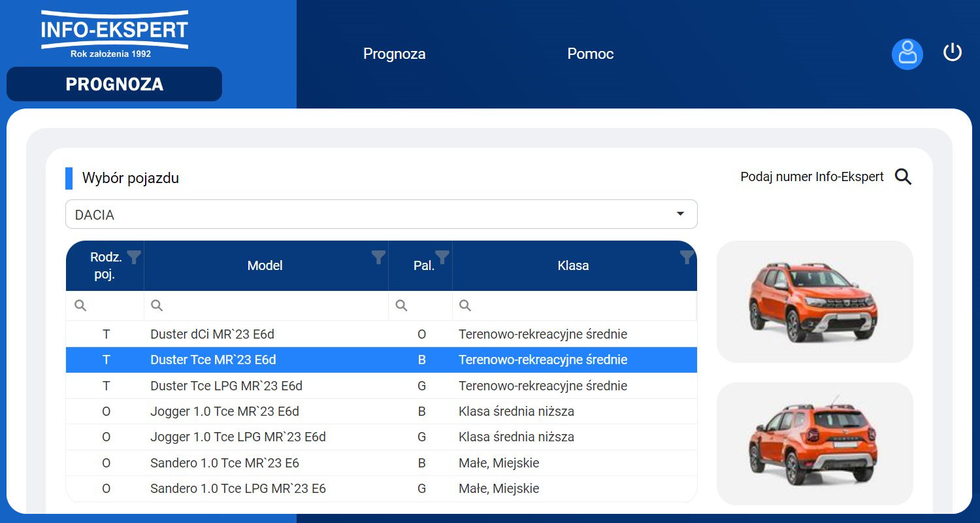Image resolution: width=980 pixels, height=523 pixels.
Task: Open the Klasa column filter funnel
Action: [686, 257]
